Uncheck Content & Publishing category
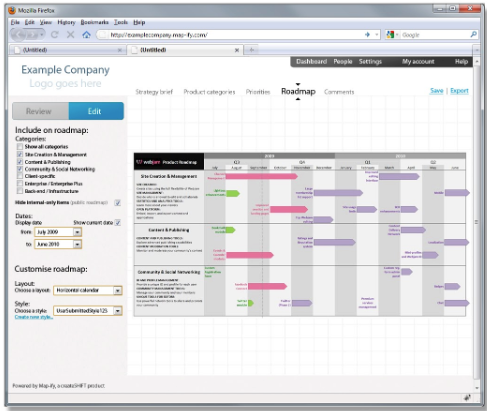487x411 pixels. pos(20,162)
